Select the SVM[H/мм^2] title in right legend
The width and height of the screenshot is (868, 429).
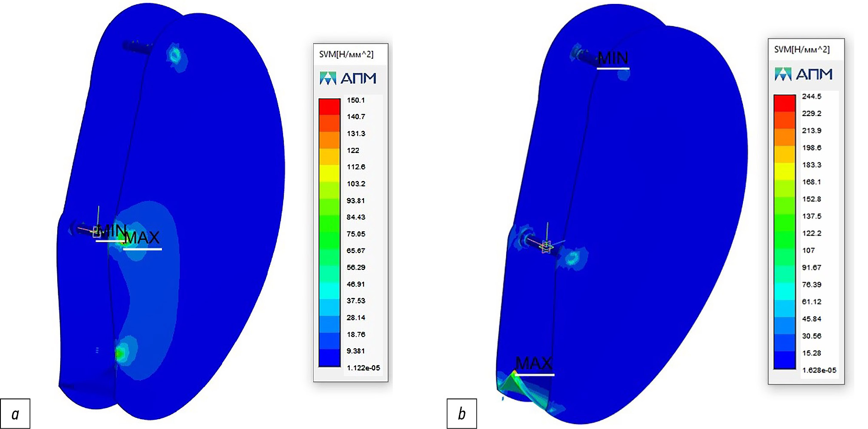click(801, 50)
